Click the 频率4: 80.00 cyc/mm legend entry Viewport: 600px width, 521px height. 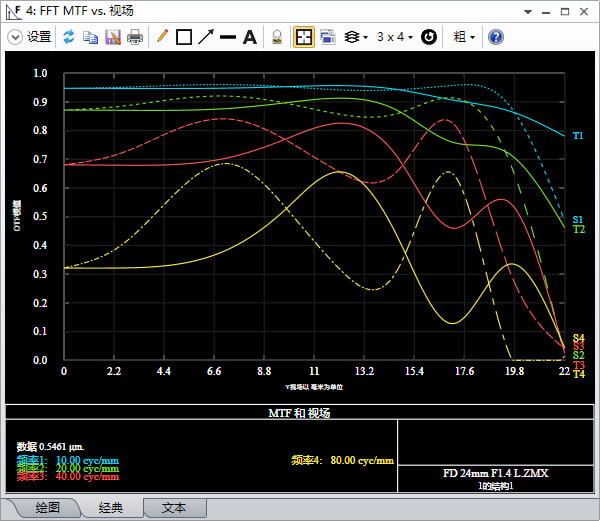coord(342,460)
